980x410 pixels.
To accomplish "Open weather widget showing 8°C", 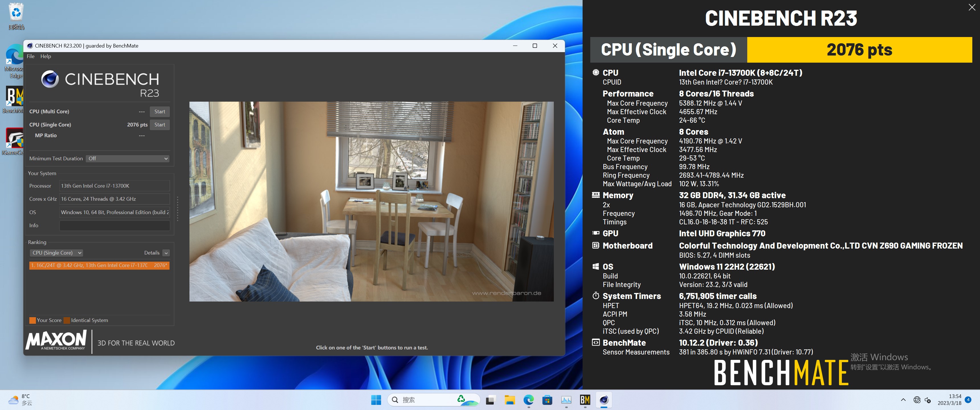I will 21,400.
